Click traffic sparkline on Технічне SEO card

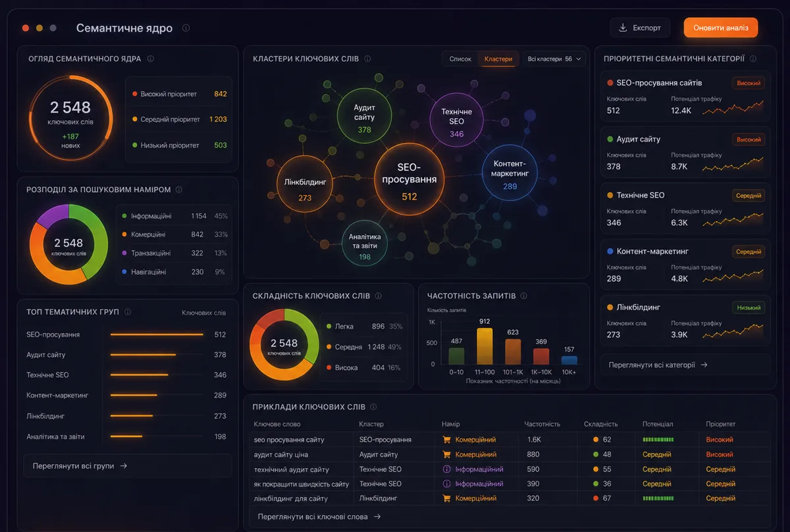[733, 219]
